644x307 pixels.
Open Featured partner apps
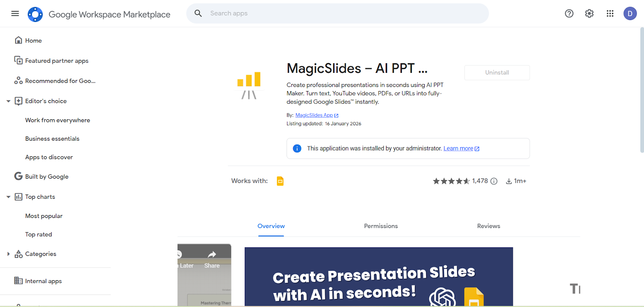(57, 60)
